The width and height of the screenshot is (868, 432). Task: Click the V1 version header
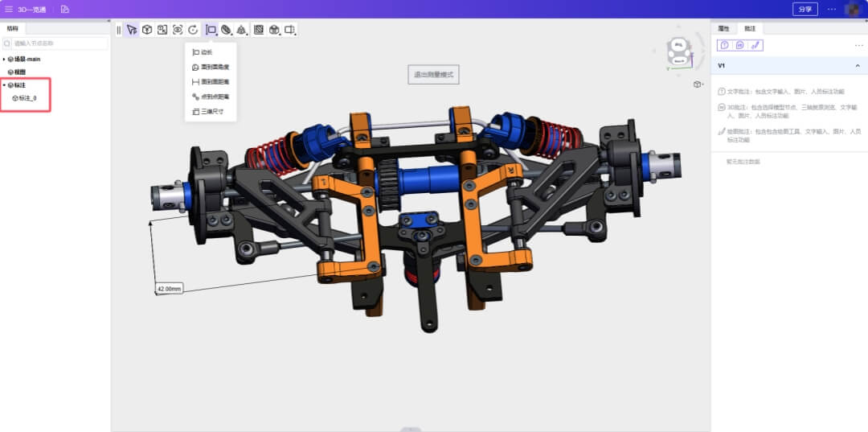(x=789, y=66)
